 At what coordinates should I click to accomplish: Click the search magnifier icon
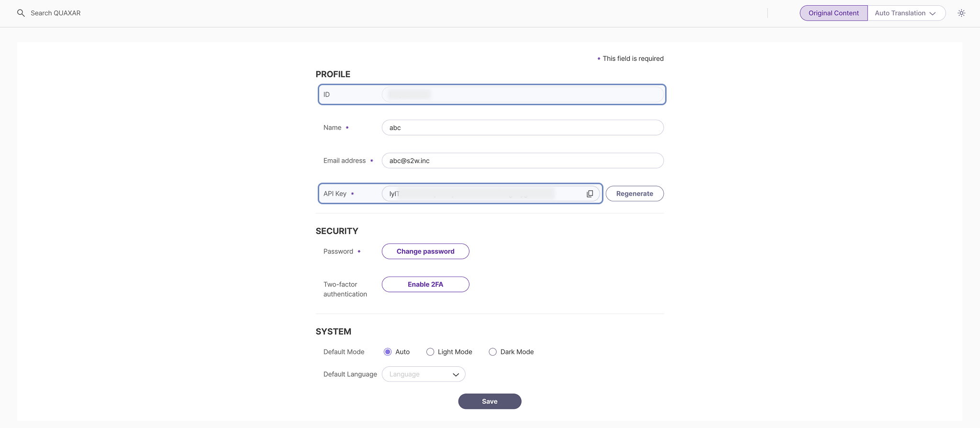21,13
